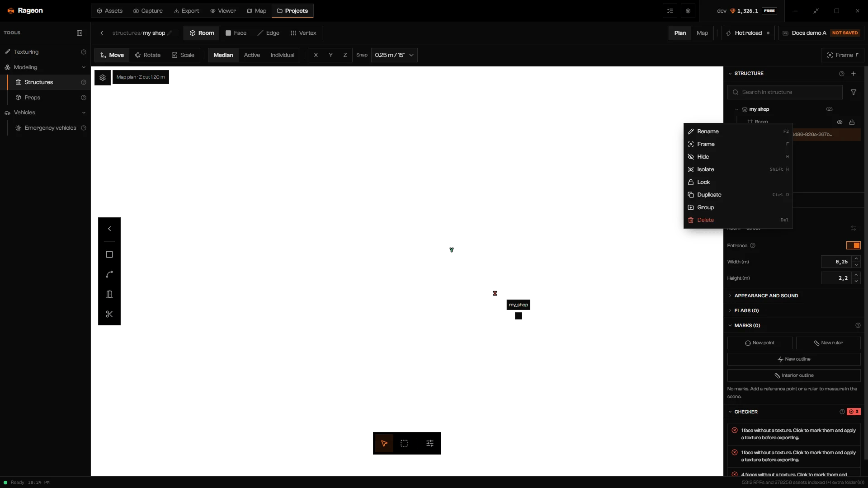Choose Delete from the context menu
Viewport: 868px width, 488px height.
click(738, 220)
